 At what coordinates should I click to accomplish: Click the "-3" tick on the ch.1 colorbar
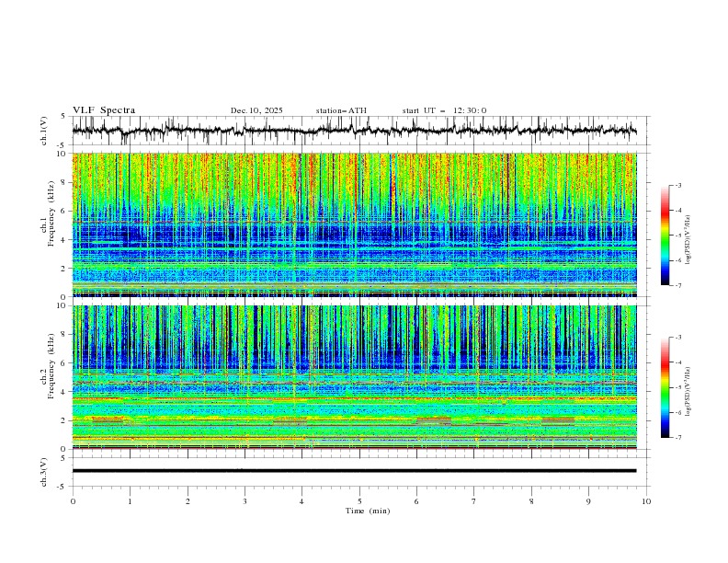[678, 185]
